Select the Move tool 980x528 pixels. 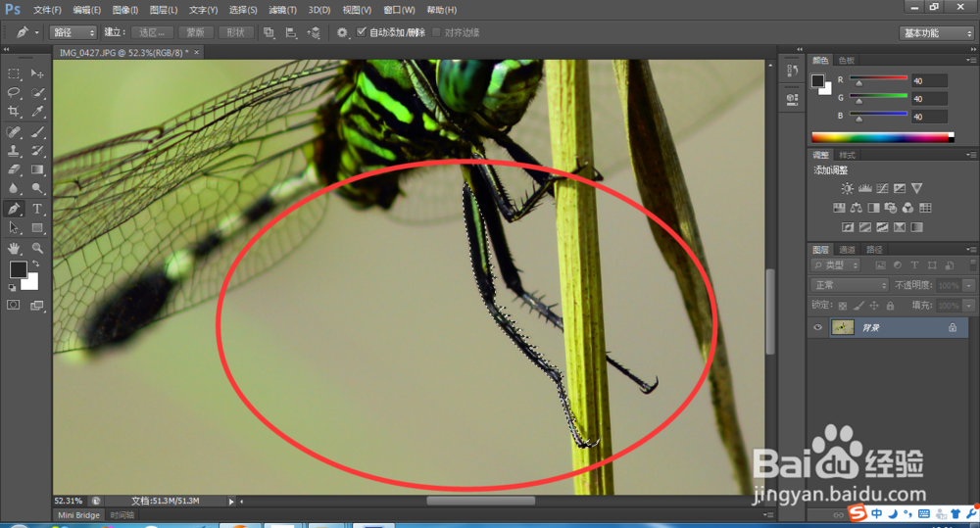coord(37,73)
